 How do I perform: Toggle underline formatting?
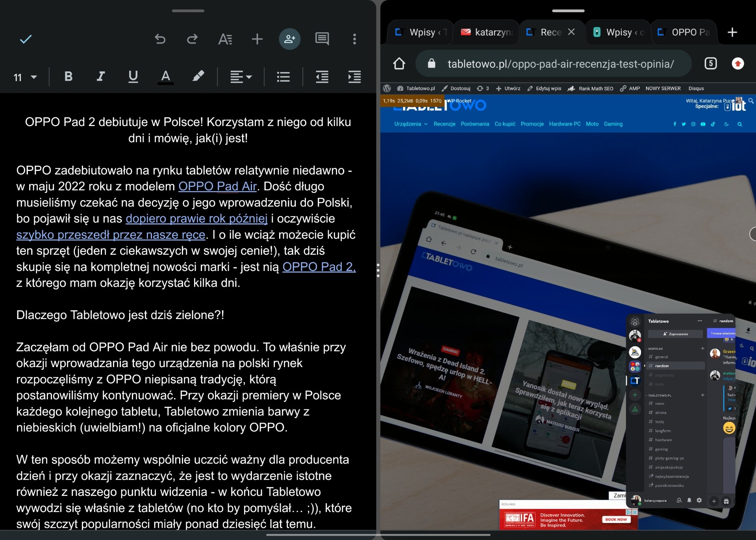click(x=133, y=76)
